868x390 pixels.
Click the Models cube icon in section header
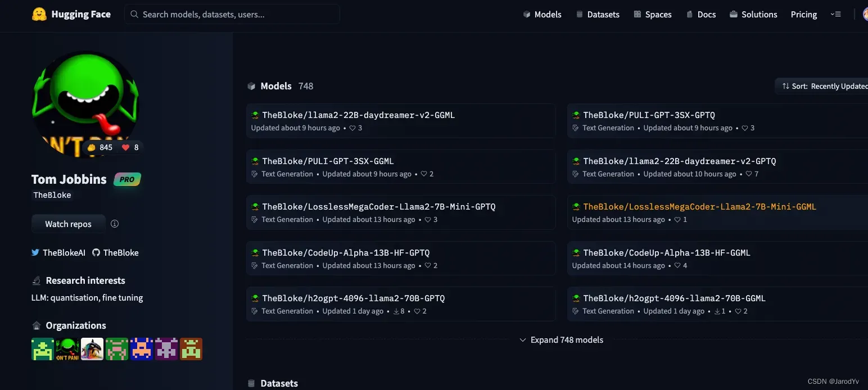[x=251, y=87]
